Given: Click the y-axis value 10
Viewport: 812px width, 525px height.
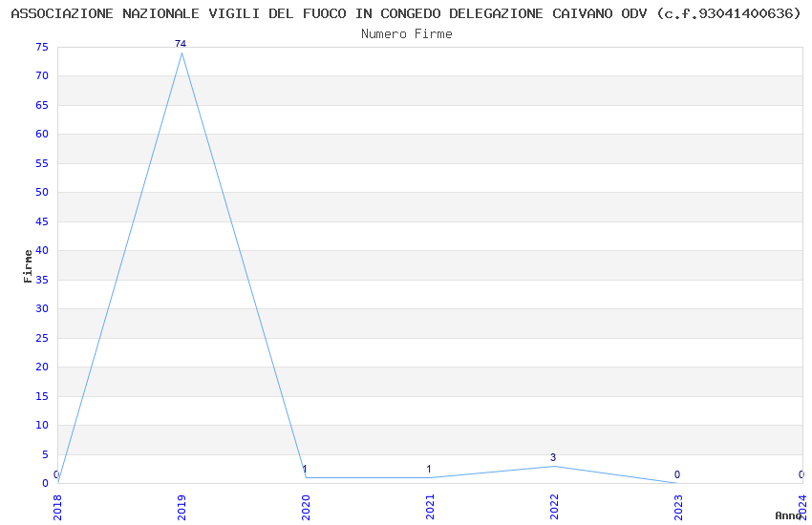Looking at the screenshot, I should coord(42,425).
